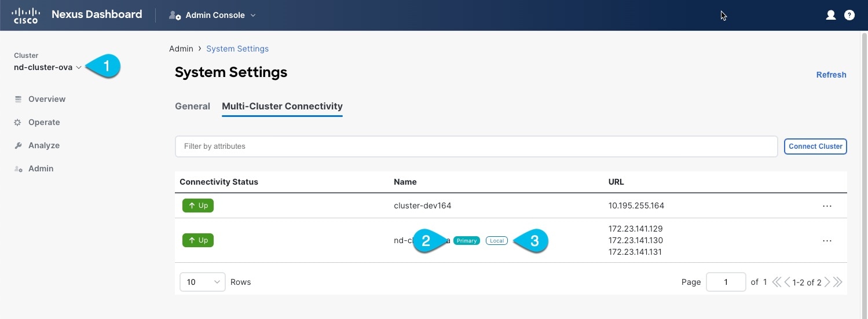The width and height of the screenshot is (868, 319).
Task: Open Overview in the sidebar
Action: coord(47,99)
